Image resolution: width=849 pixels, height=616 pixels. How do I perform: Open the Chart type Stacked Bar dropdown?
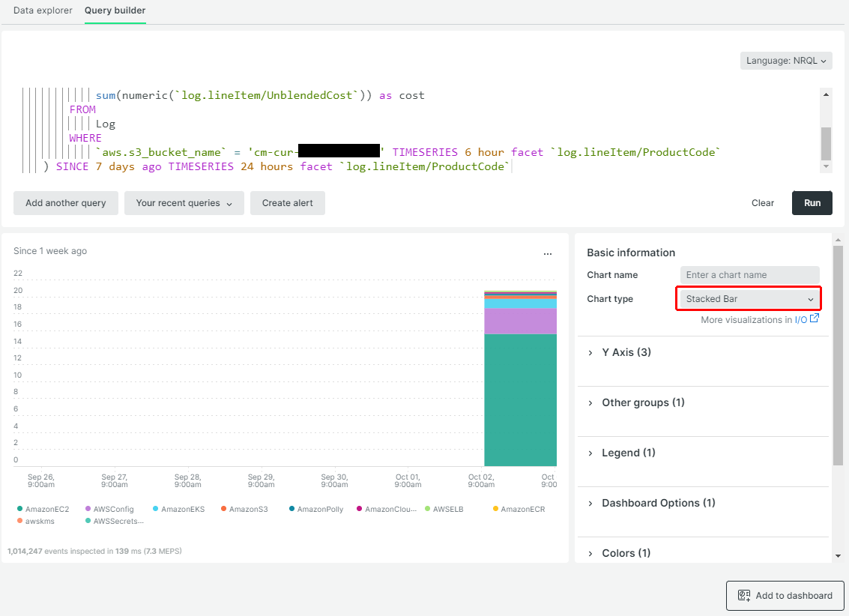click(x=749, y=299)
